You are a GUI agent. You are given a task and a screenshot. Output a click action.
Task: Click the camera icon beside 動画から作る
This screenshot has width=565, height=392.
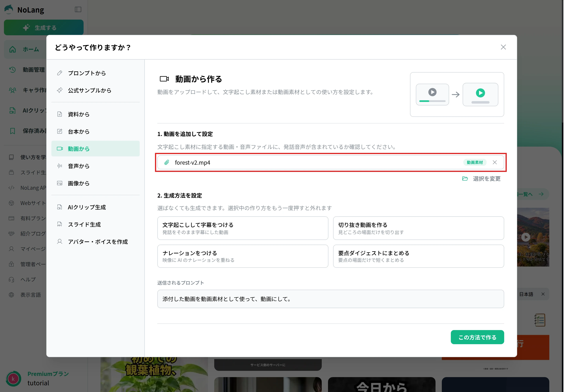pos(164,79)
